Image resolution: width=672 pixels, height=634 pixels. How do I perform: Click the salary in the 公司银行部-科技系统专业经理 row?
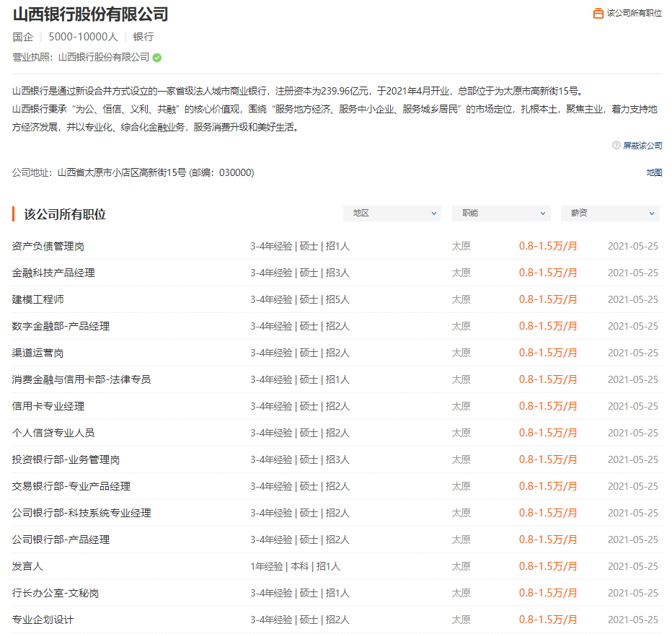pyautogui.click(x=548, y=513)
